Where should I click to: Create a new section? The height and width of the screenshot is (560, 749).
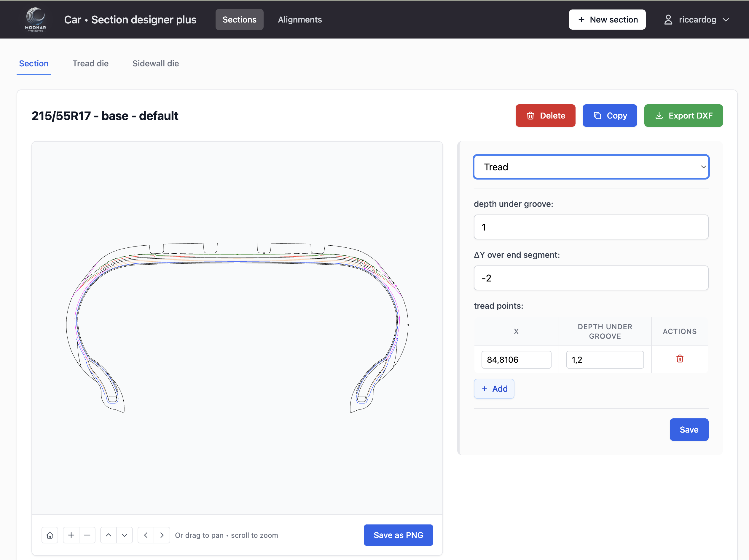click(607, 19)
